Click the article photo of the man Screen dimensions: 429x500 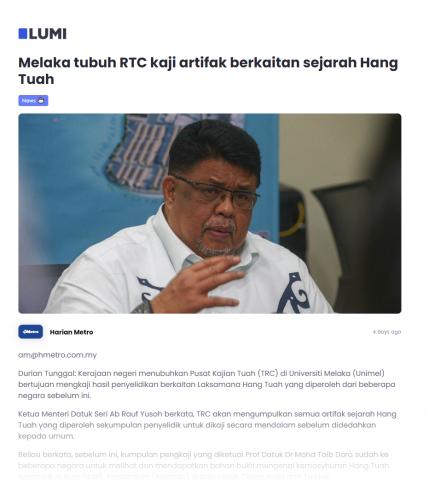pos(210,213)
